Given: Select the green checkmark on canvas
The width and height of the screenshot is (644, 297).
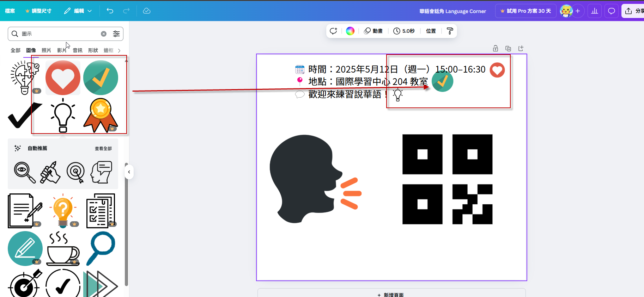Looking at the screenshot, I should tap(443, 81).
